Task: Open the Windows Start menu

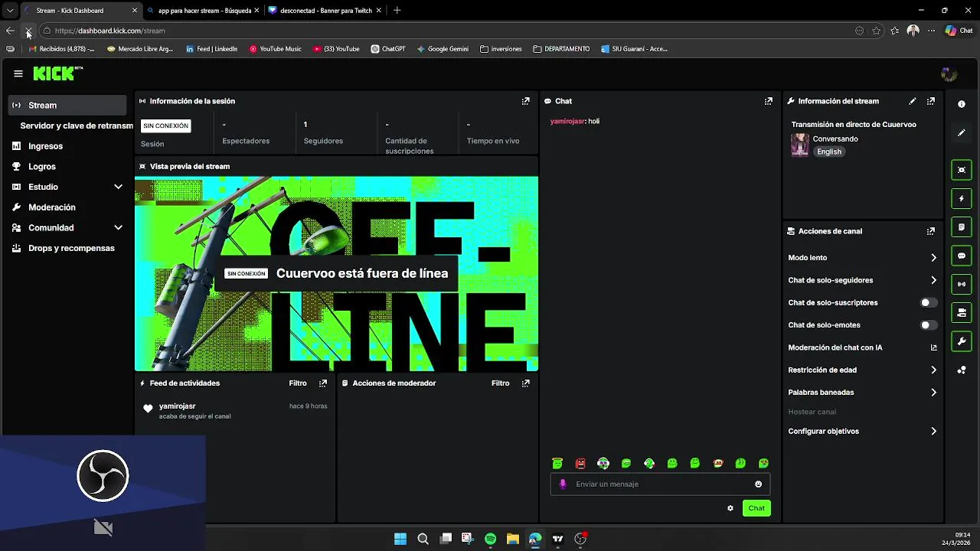Action: pos(400,539)
